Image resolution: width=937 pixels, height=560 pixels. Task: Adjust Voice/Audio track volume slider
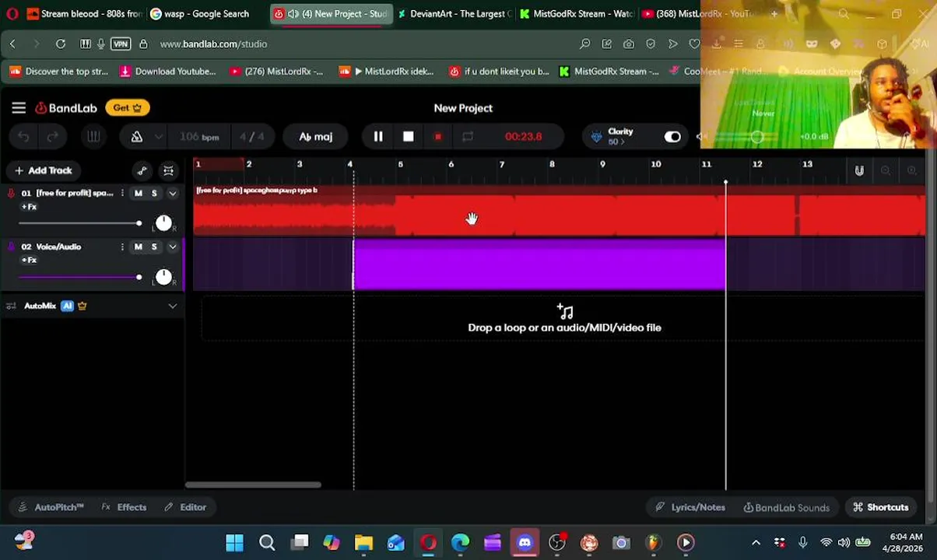(x=79, y=277)
